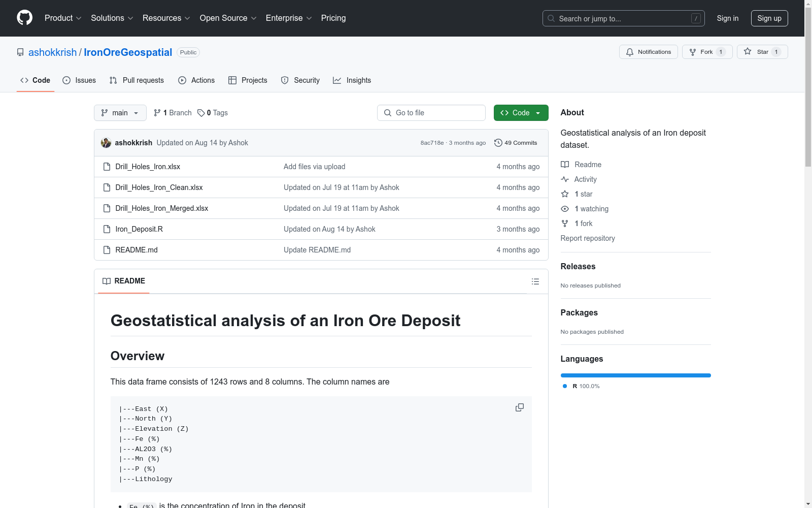The height and width of the screenshot is (508, 812).
Task: Click the file icon next to Drill_Holes_Iron.xlsx
Action: pos(107,167)
